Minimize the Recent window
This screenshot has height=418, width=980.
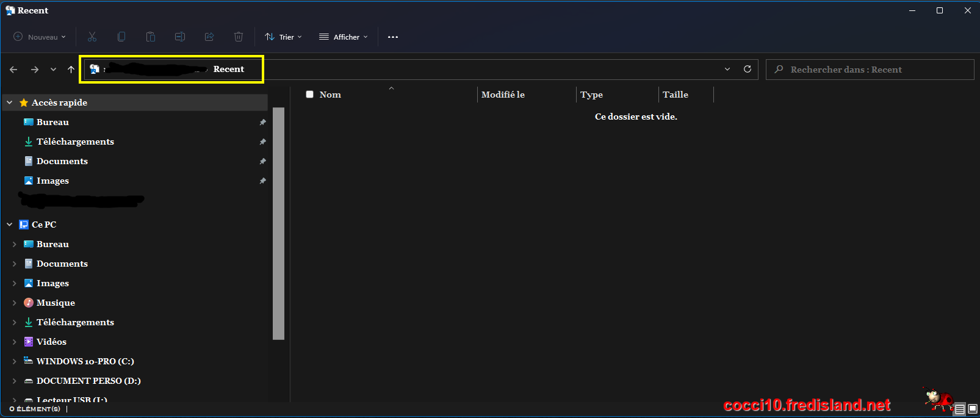point(912,10)
